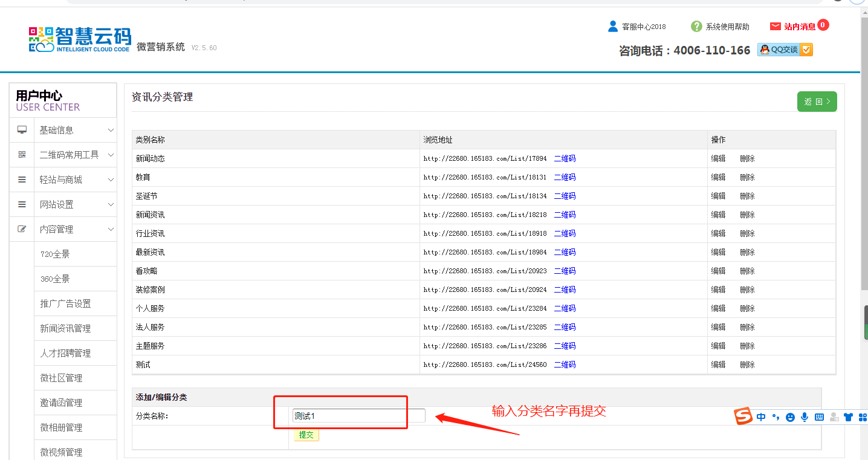
Task: Click 二维码 link for 新闻动态 row
Action: coord(565,159)
